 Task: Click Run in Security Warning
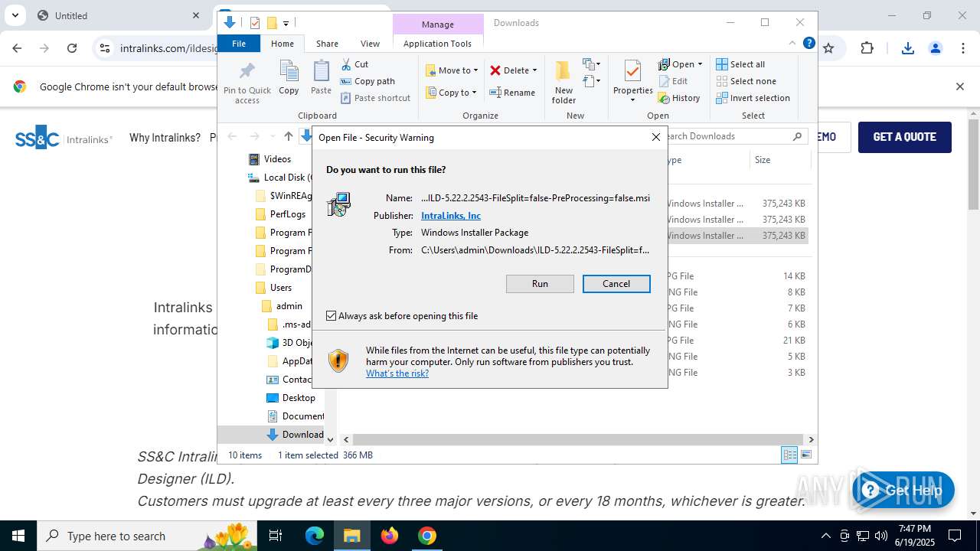click(x=540, y=284)
